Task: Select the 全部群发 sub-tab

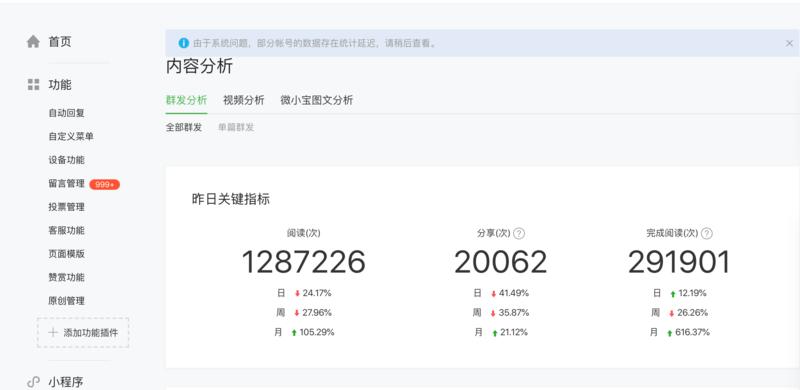Action: pos(184,128)
